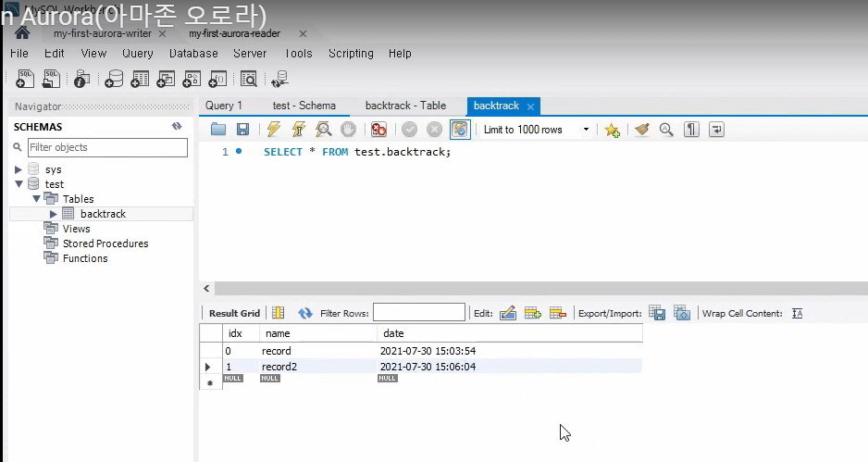Toggle wrap cell content icon
The height and width of the screenshot is (462, 868).
point(797,313)
